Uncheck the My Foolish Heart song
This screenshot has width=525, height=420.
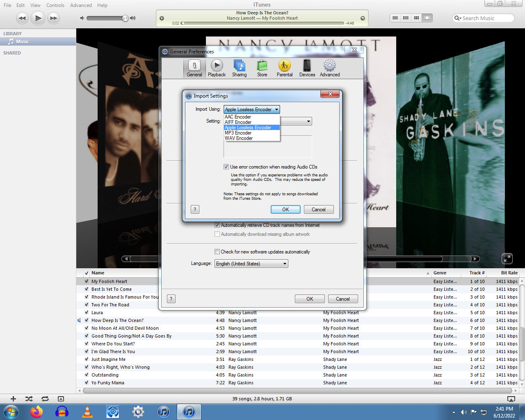87,281
